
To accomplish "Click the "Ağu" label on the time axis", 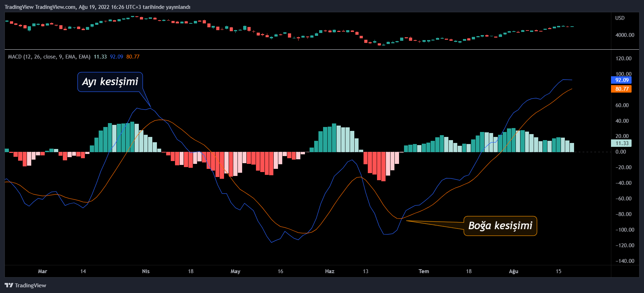I will 514,271.
